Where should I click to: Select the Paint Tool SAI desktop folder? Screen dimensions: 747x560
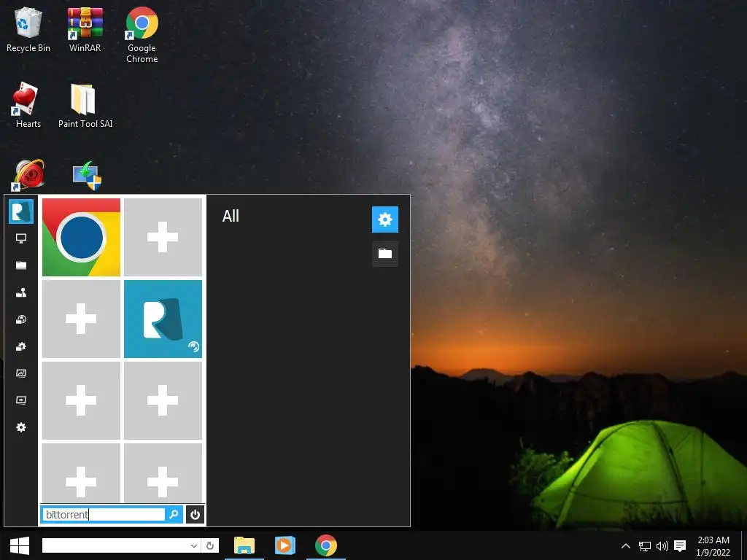tap(85, 105)
